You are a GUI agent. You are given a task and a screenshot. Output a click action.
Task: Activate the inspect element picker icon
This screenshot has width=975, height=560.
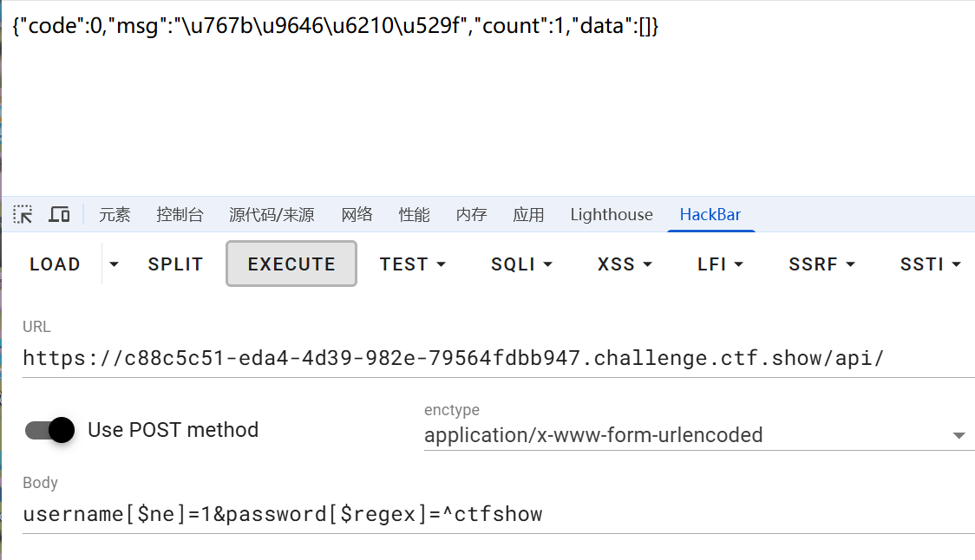(x=23, y=214)
